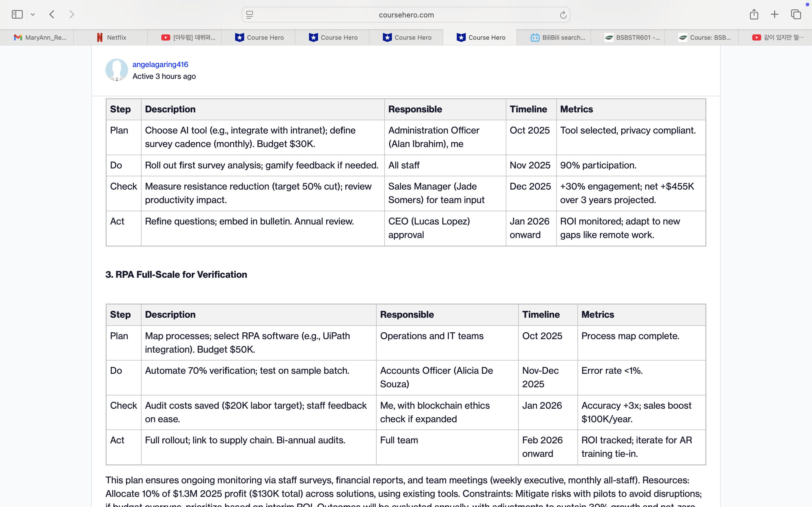The height and width of the screenshot is (507, 812).
Task: Open the Share icon in toolbar
Action: pyautogui.click(x=754, y=14)
